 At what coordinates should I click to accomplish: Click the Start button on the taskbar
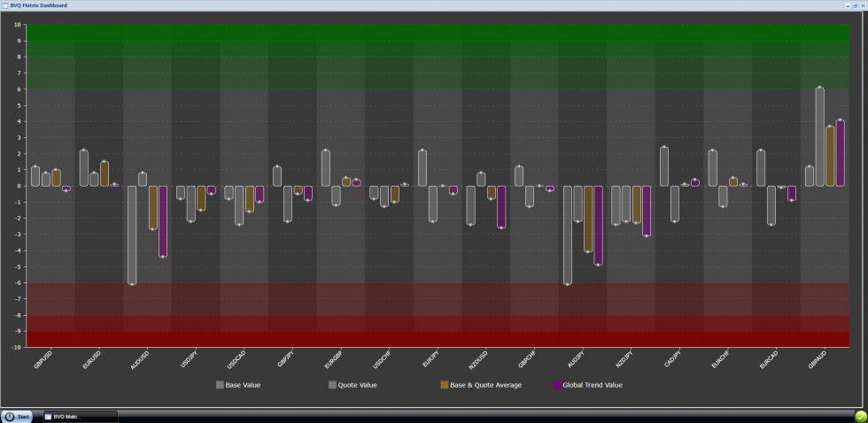pos(17,416)
